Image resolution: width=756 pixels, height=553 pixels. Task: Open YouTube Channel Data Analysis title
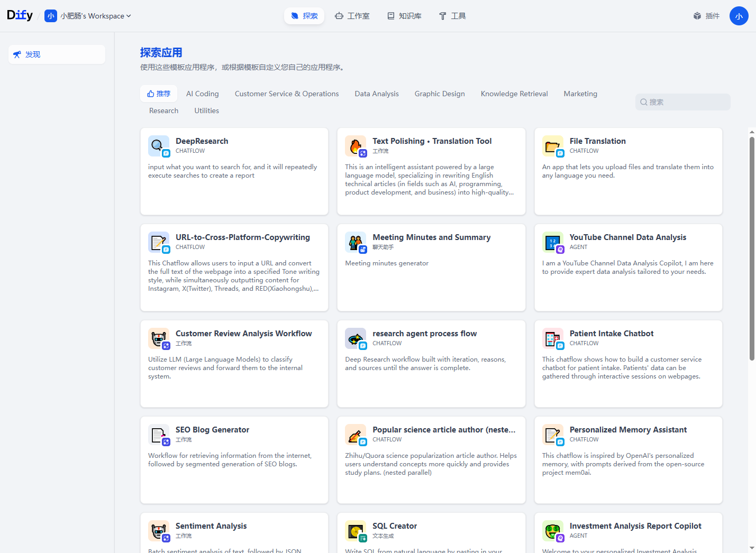tap(628, 237)
